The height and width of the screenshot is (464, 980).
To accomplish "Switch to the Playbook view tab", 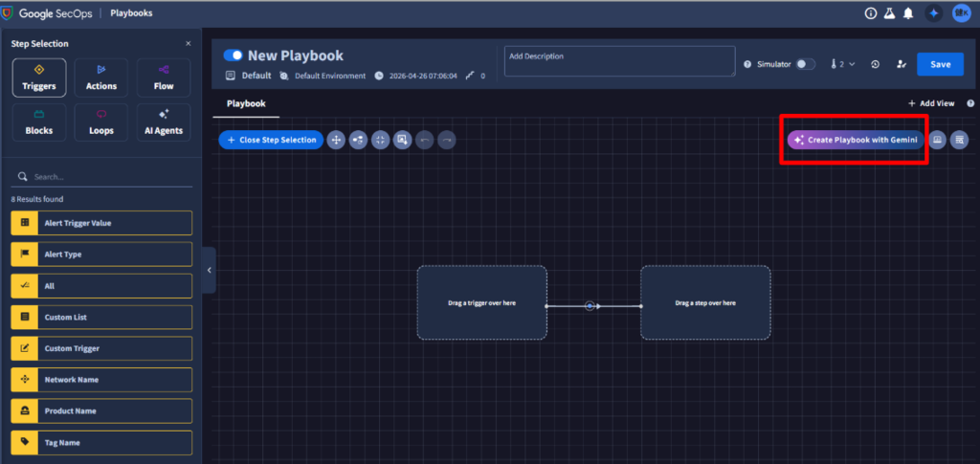I will click(x=246, y=103).
